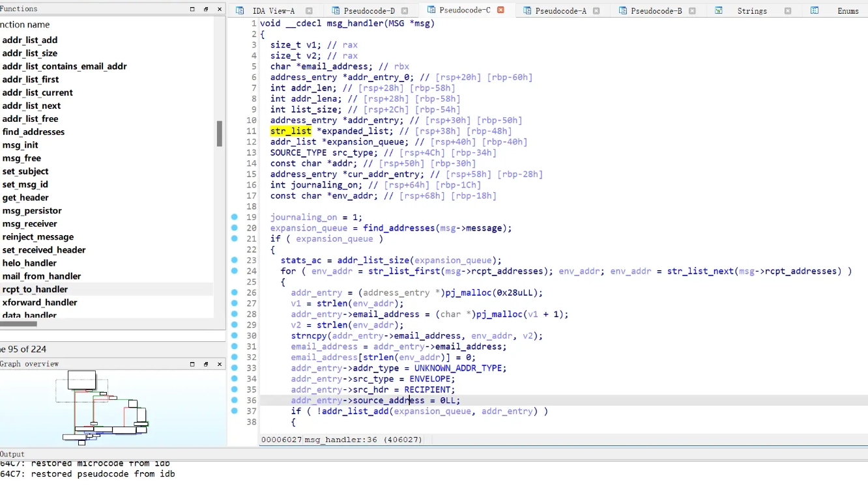Screen dimensions: 868x491
Task: Select find_addresses in Functions list
Action: (x=33, y=132)
